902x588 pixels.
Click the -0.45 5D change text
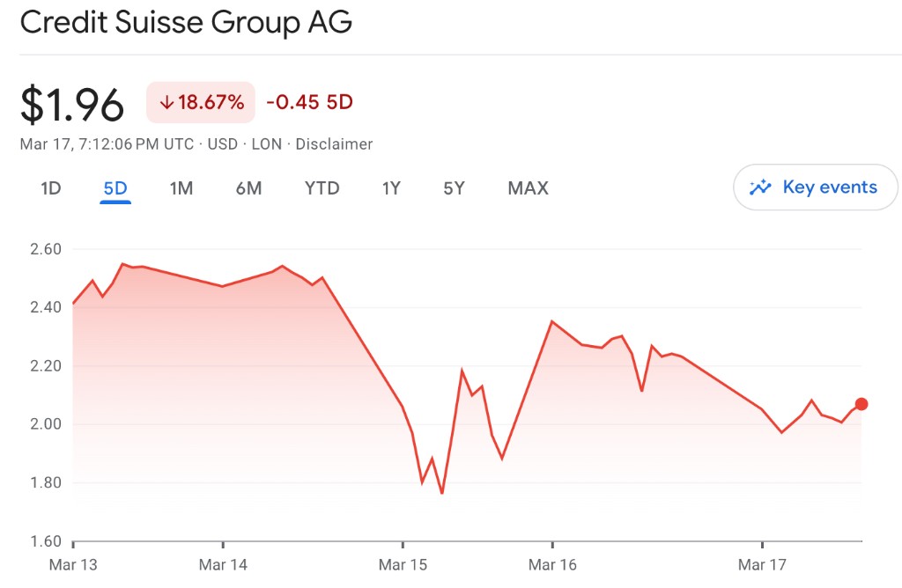[x=309, y=102]
